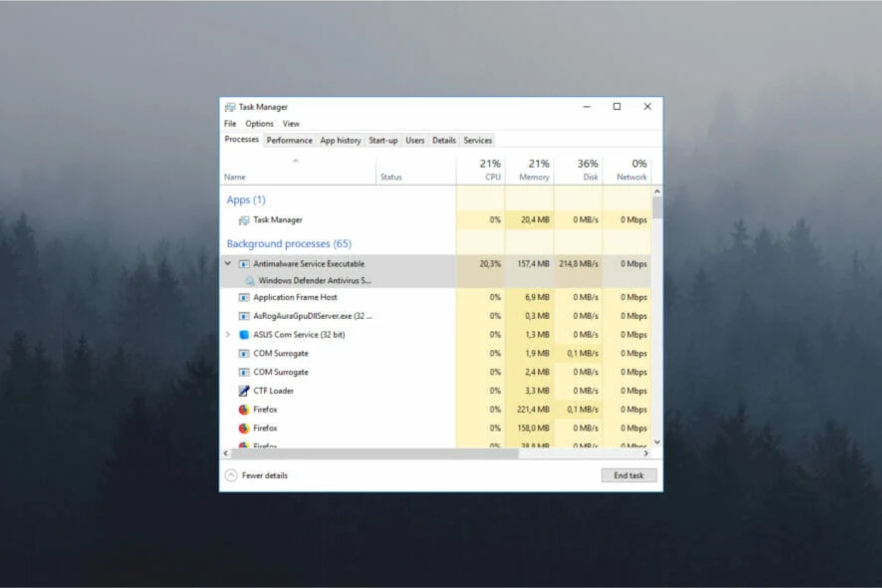Click the COM Surrogate icon in the 1,9 MB row
The height and width of the screenshot is (588, 882).
[x=244, y=354]
